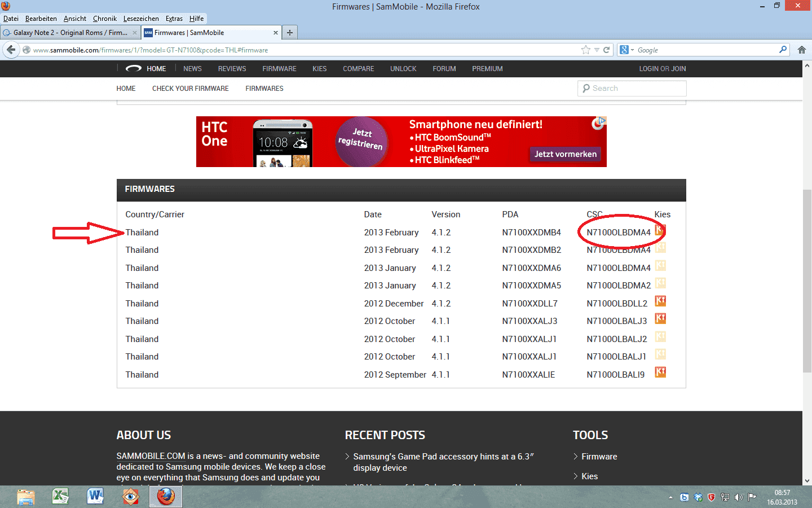Image resolution: width=812 pixels, height=508 pixels.
Task: Go to NEWS in the site navigation
Action: pos(192,69)
